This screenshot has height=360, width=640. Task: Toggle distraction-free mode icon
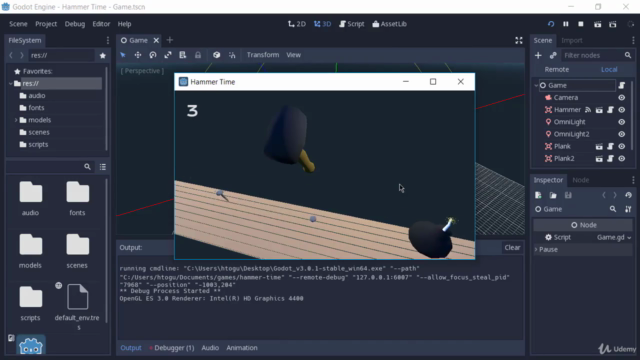(x=519, y=40)
